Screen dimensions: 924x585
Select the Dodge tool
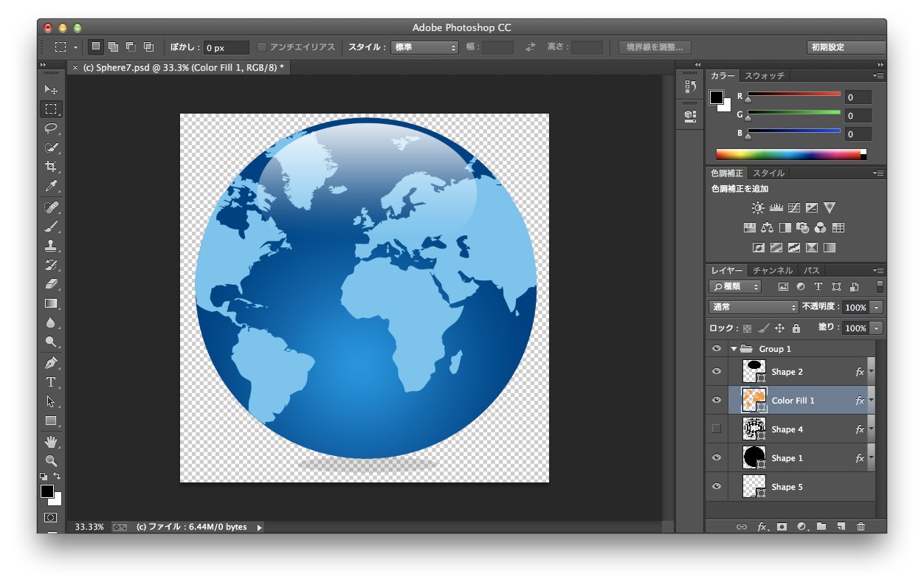point(51,342)
